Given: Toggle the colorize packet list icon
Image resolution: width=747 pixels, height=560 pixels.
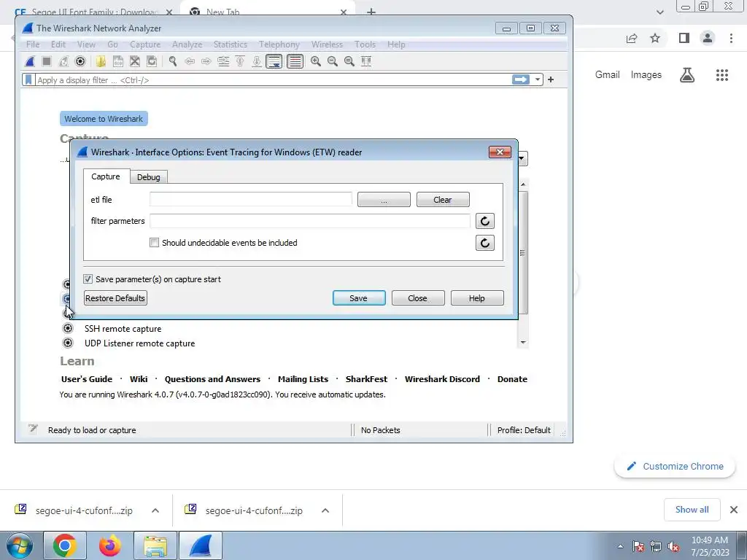Looking at the screenshot, I should pos(295,61).
